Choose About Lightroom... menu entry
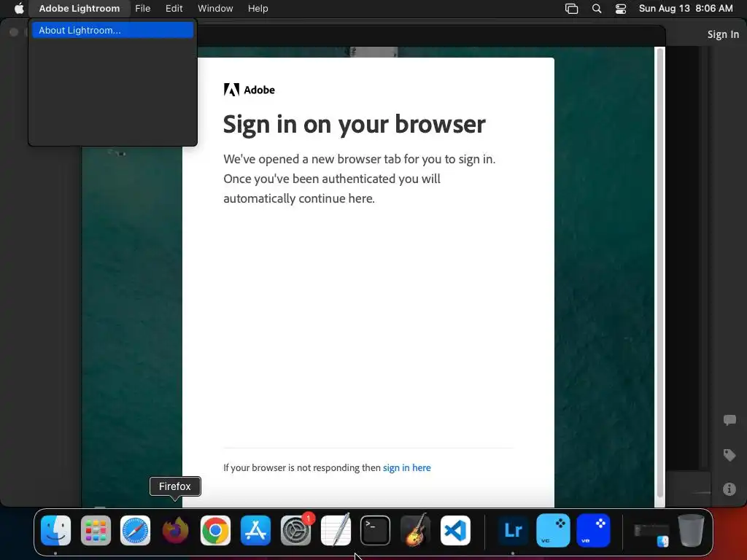 click(x=113, y=30)
